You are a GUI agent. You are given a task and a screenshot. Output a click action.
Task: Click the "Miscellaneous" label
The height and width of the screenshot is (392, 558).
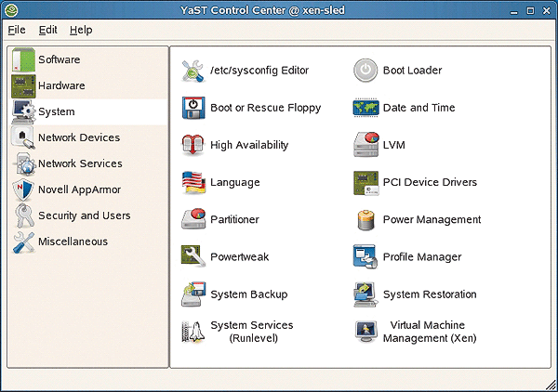[73, 242]
